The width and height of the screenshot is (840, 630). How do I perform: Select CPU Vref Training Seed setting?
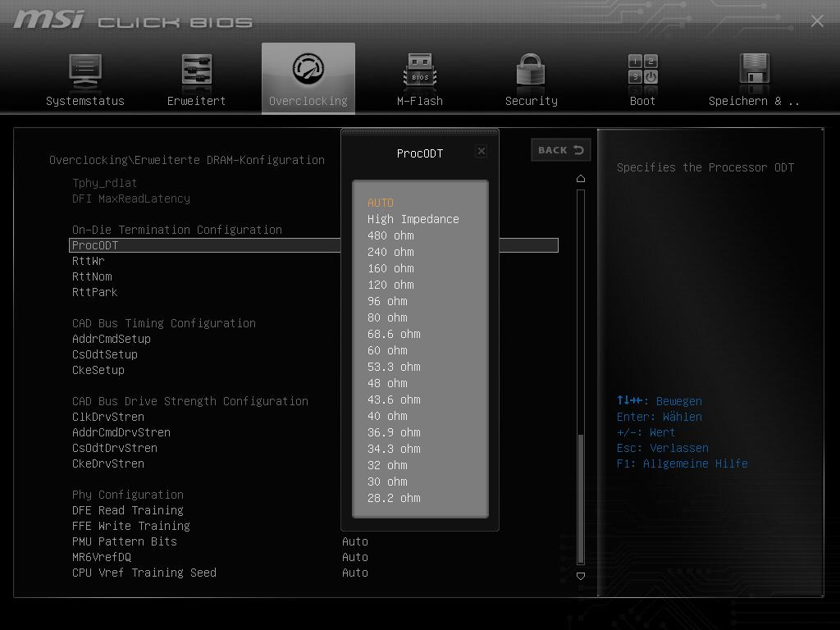tap(144, 573)
